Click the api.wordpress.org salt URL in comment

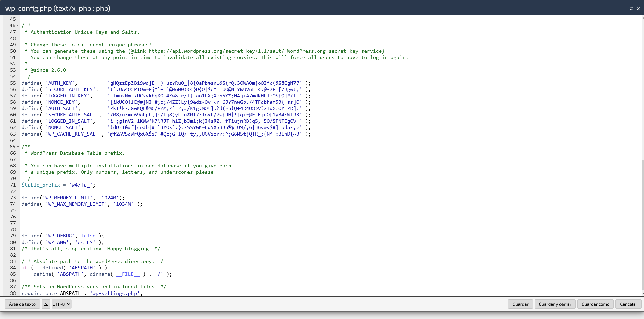pyautogui.click(x=216, y=51)
